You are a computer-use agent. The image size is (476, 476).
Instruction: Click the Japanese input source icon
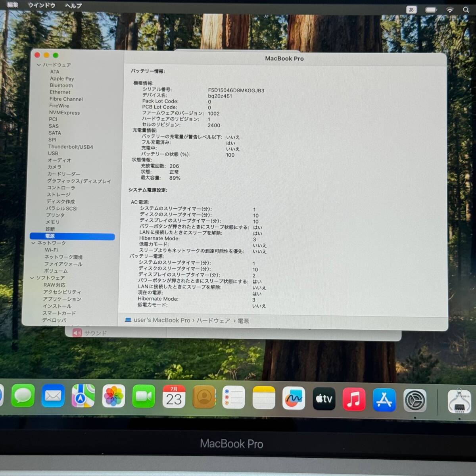(x=411, y=10)
